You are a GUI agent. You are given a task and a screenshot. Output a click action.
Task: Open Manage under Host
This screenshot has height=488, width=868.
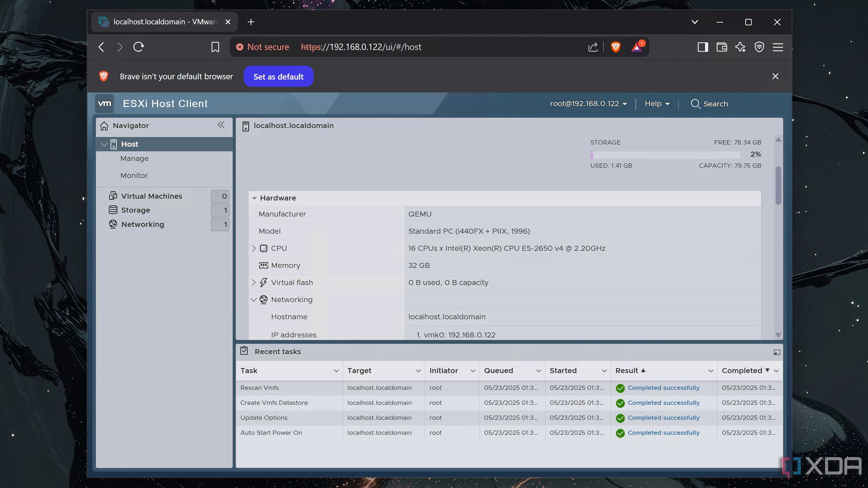pos(134,158)
